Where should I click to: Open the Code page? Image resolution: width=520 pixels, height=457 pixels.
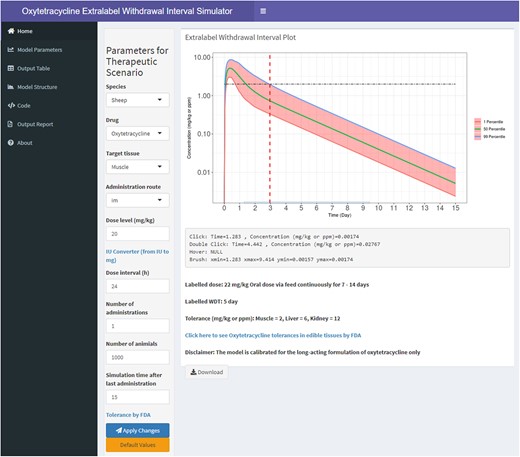[49, 106]
